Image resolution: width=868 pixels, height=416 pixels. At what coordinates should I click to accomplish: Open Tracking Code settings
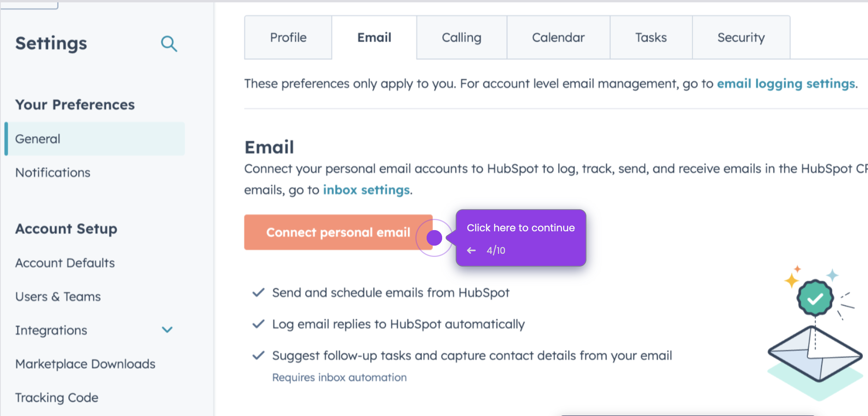point(57,397)
